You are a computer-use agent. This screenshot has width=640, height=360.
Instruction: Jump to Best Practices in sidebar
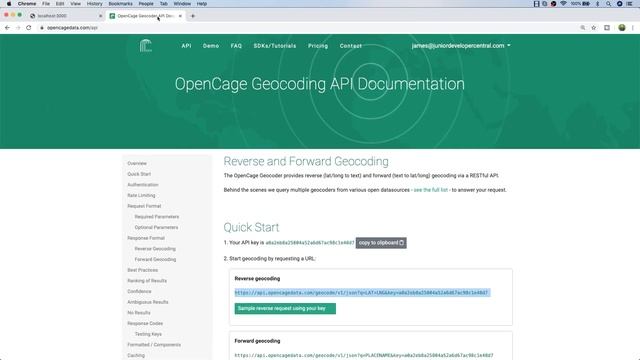coord(142,270)
